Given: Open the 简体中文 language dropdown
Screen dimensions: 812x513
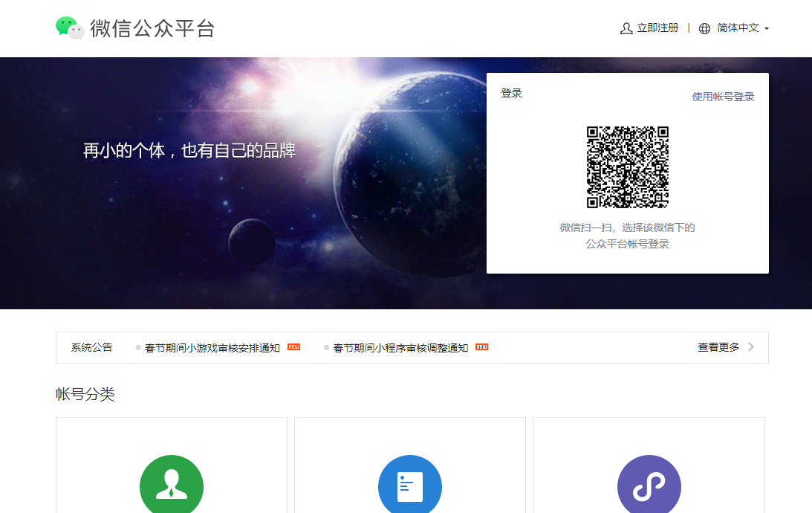Looking at the screenshot, I should [x=738, y=28].
